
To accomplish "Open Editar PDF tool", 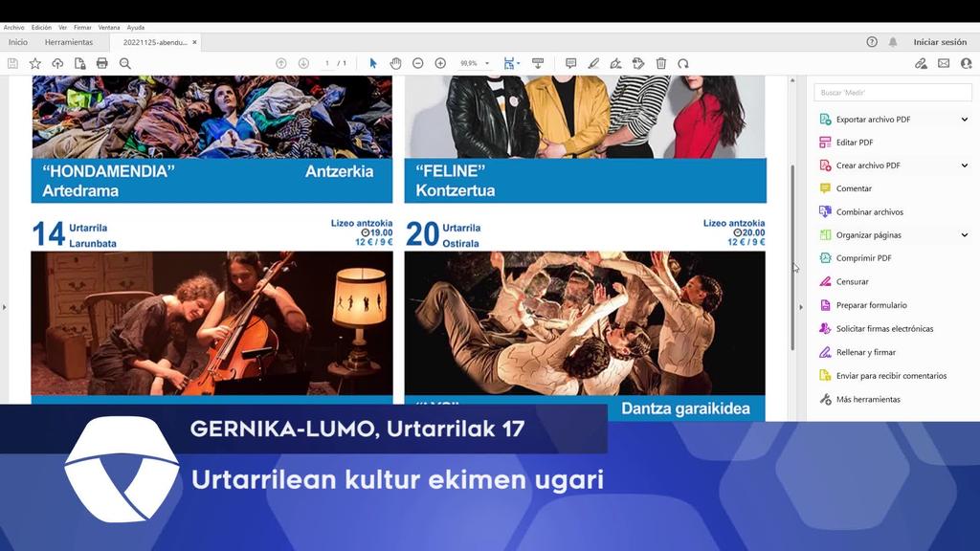I will (855, 143).
